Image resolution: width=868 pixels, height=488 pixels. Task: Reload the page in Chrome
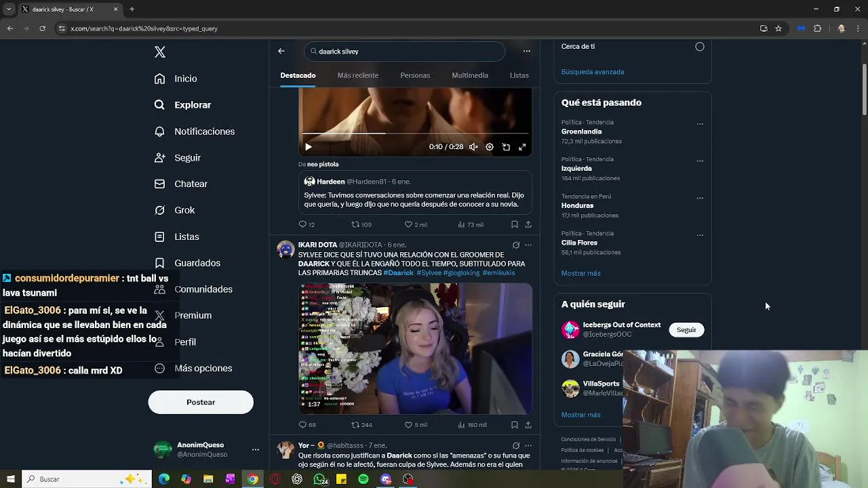coord(42,28)
